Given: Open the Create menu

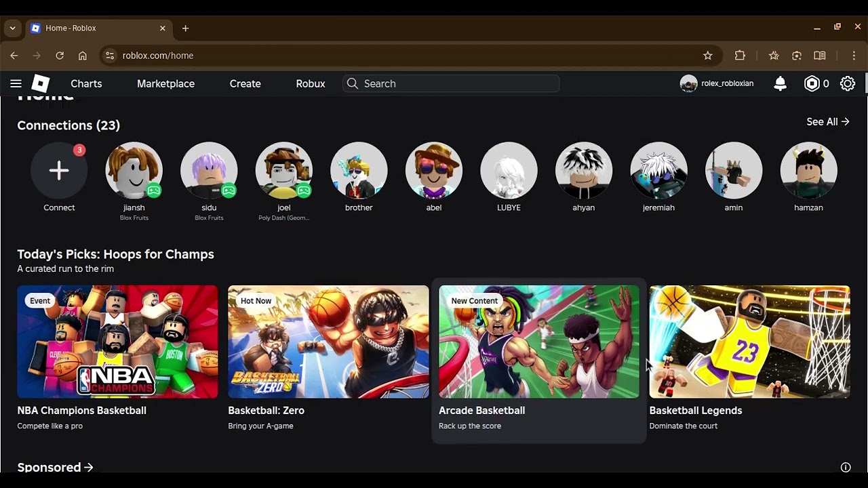Looking at the screenshot, I should pyautogui.click(x=245, y=83).
